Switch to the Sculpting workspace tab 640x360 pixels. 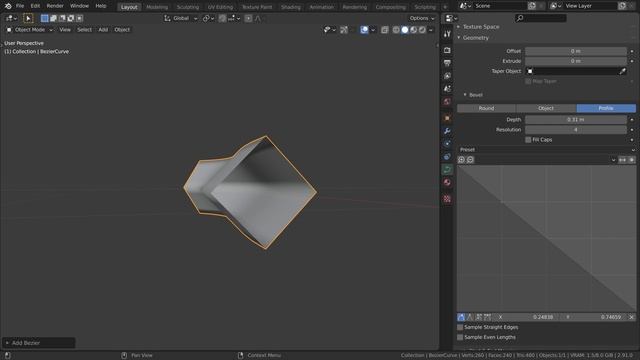(188, 7)
